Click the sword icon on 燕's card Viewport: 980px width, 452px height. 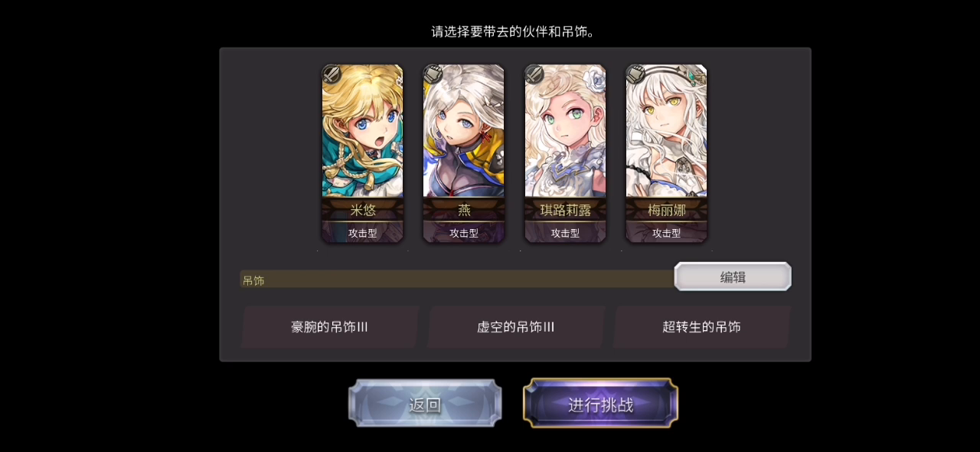433,74
